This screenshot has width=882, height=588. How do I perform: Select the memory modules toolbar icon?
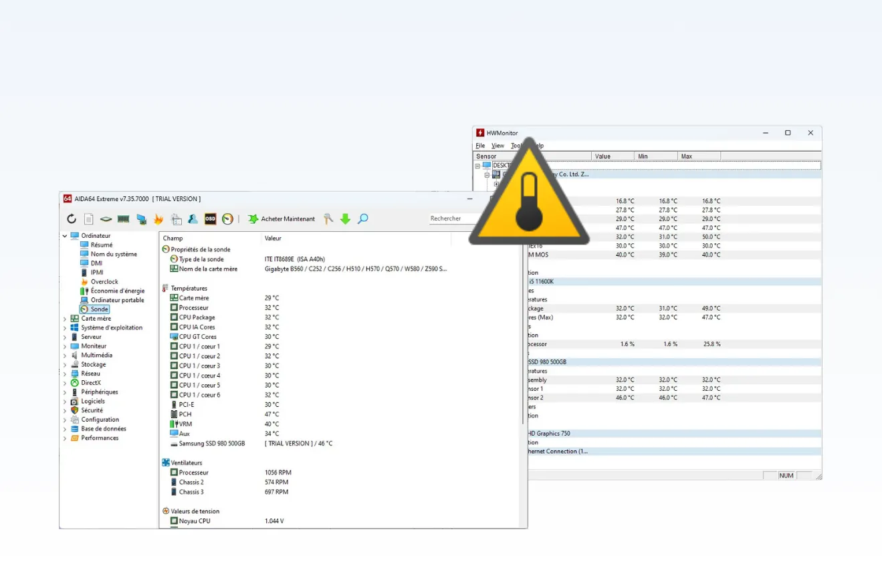coord(123,218)
